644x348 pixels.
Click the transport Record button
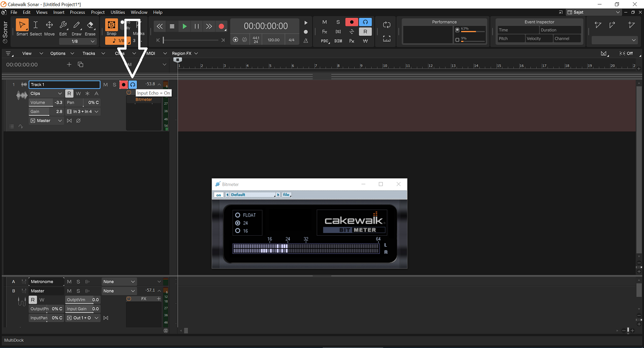[x=221, y=26]
